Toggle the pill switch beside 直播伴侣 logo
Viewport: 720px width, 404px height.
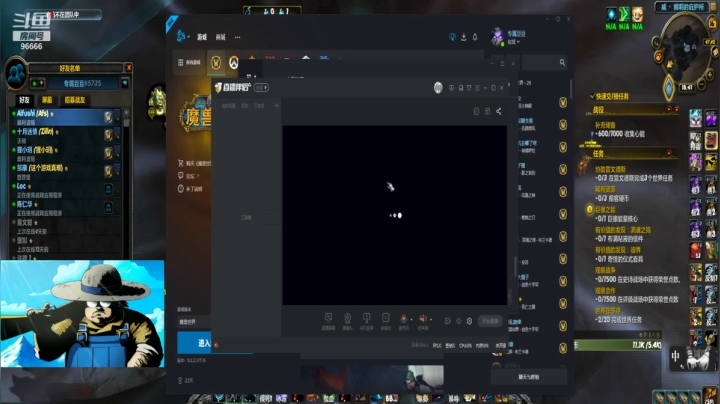(x=261, y=87)
